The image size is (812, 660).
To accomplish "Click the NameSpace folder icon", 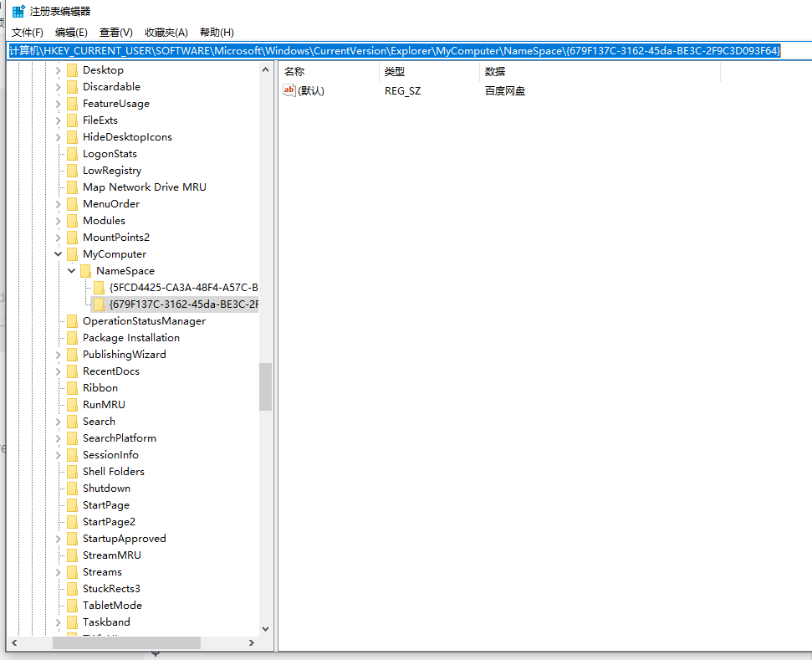I will [84, 270].
